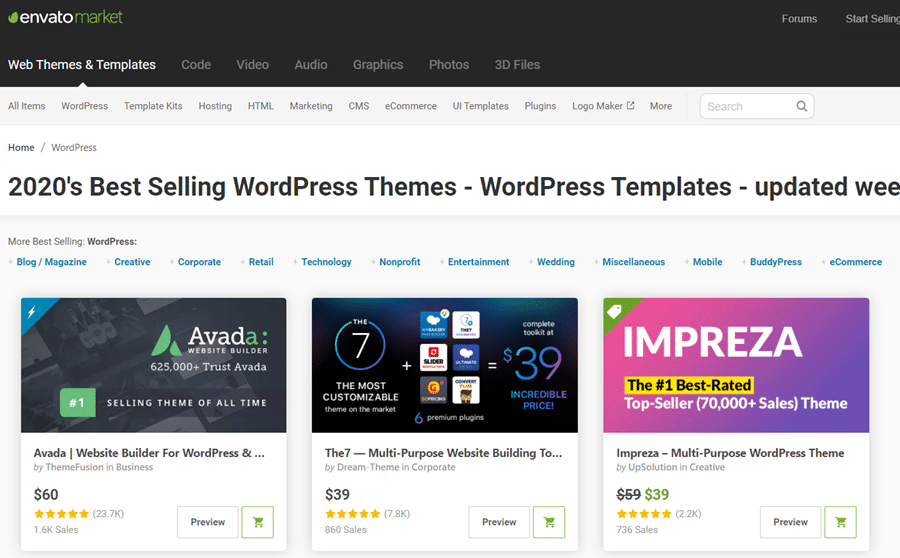Image resolution: width=900 pixels, height=558 pixels.
Task: Open the Code tab
Action: tap(196, 65)
